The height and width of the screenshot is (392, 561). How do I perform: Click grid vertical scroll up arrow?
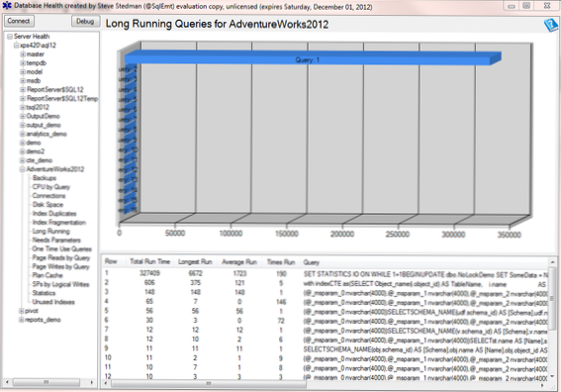553,262
